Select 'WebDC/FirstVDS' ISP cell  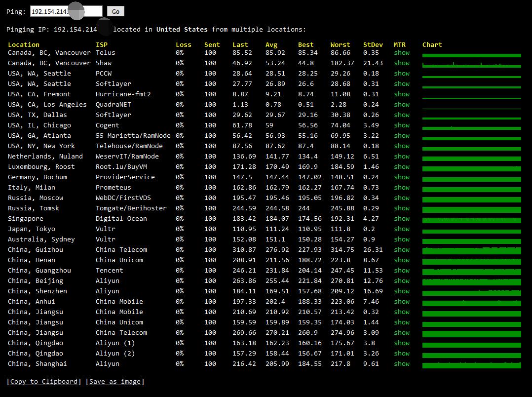pyautogui.click(x=123, y=198)
